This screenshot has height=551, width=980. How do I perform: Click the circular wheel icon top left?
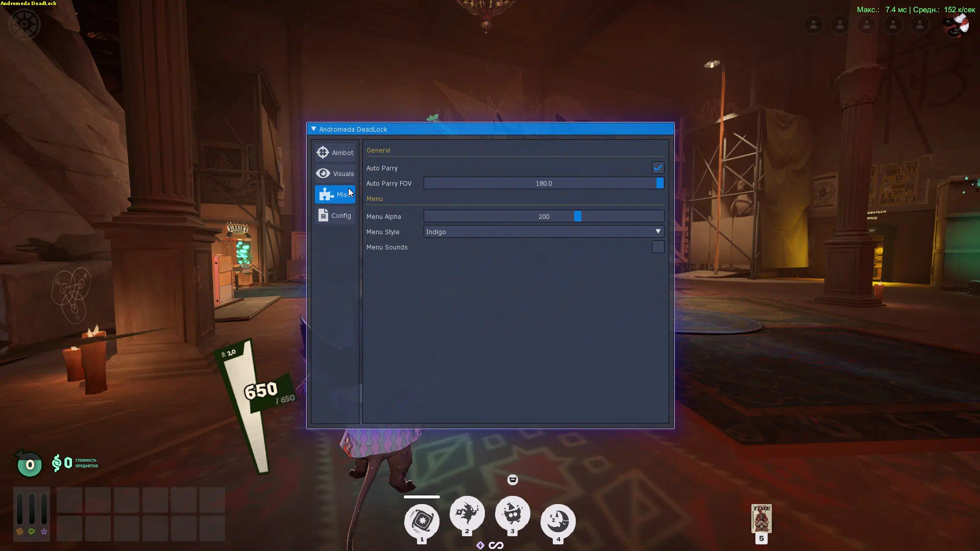[x=24, y=24]
